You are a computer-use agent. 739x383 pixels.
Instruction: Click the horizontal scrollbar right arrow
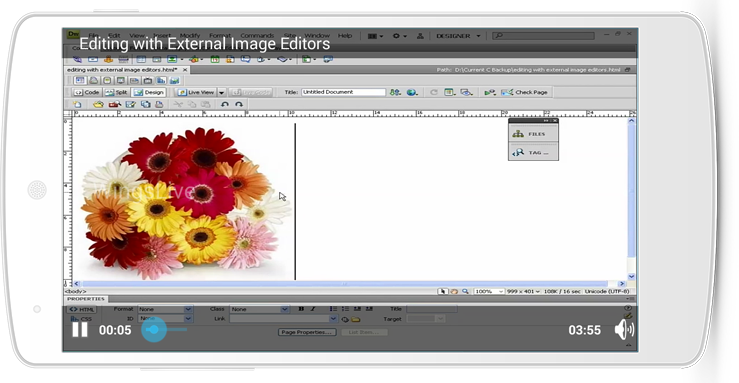[x=622, y=284]
